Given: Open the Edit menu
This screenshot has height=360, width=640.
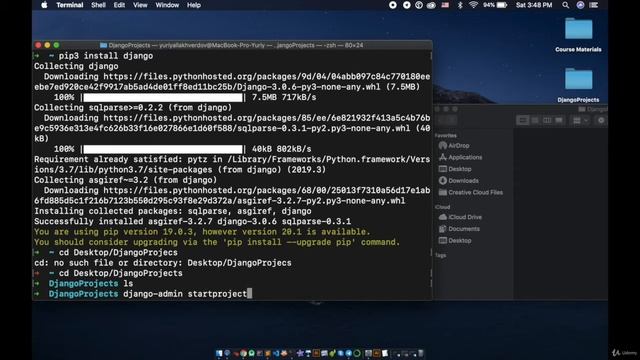Looking at the screenshot, I should 119,5.
